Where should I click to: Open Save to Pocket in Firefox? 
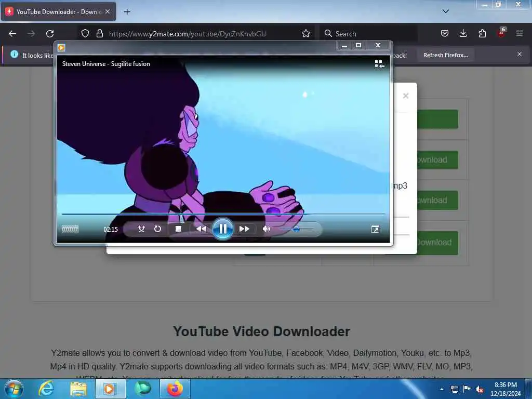tap(445, 33)
